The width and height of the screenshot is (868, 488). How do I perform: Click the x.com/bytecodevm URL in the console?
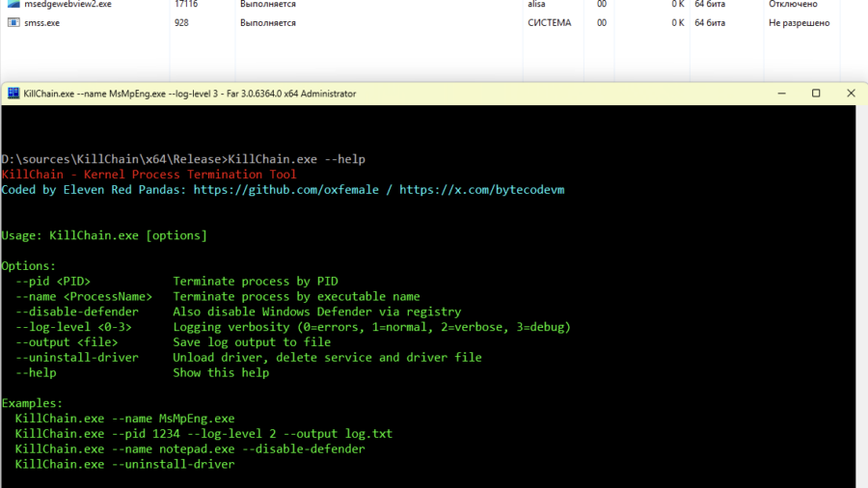click(481, 190)
